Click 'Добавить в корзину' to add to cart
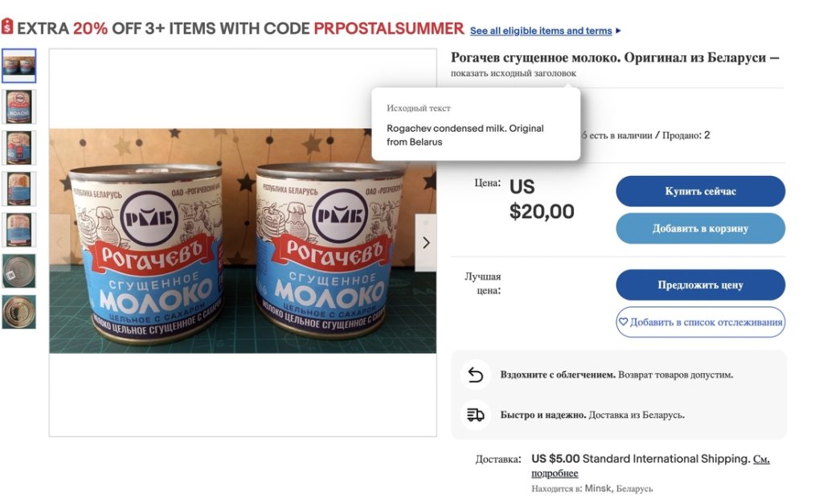Viewport: 823px width, 504px height. (x=700, y=228)
